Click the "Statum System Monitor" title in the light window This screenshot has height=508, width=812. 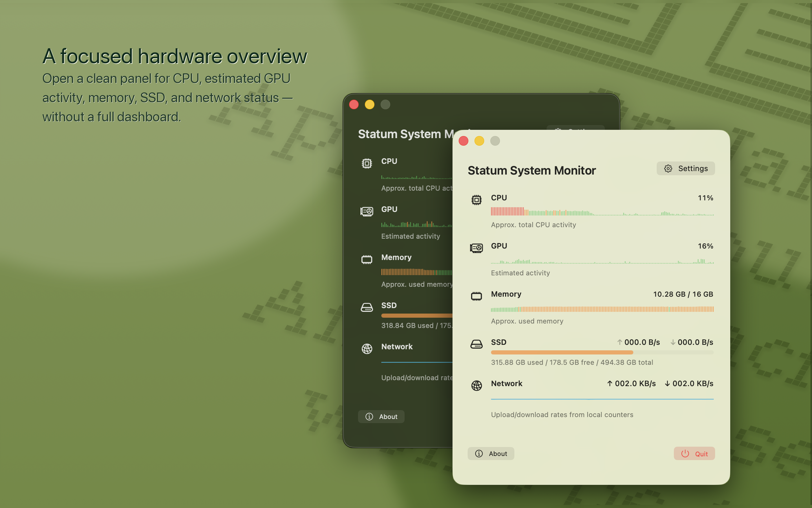531,170
